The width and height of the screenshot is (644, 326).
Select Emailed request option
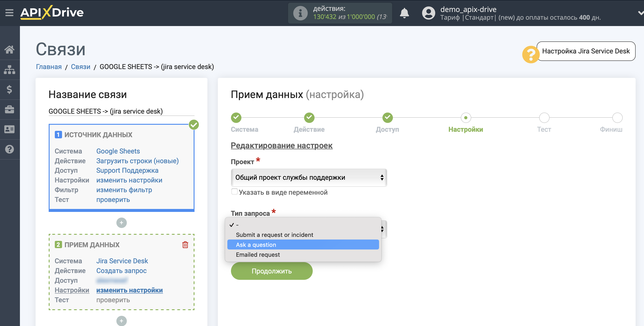(x=303, y=254)
